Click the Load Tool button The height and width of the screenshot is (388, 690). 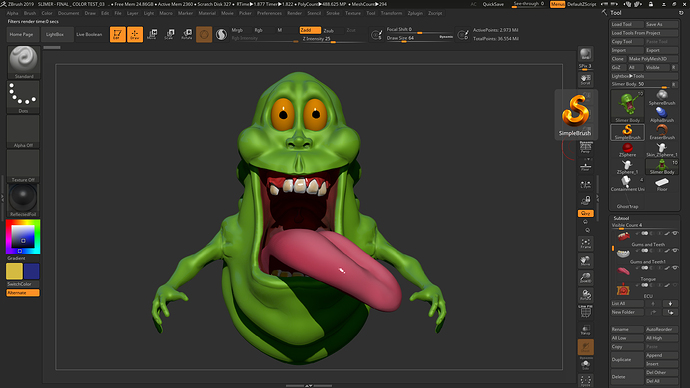click(628, 24)
